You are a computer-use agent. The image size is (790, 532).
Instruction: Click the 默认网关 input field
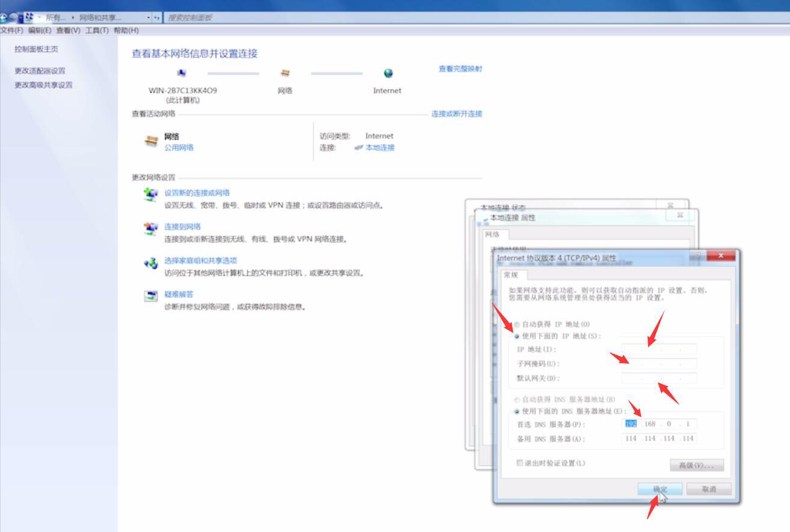(x=659, y=378)
